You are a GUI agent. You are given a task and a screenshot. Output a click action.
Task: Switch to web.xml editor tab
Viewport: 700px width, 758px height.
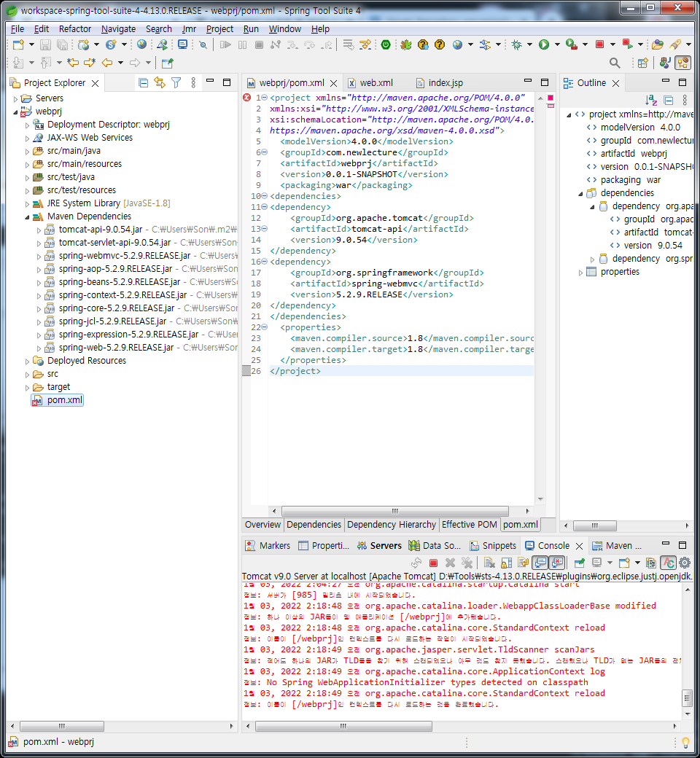pos(371,82)
